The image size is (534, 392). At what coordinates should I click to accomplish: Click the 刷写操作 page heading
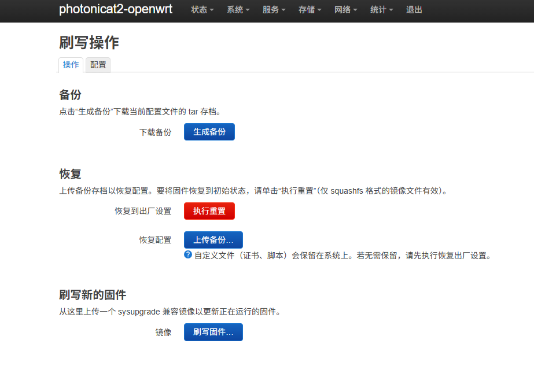point(89,42)
